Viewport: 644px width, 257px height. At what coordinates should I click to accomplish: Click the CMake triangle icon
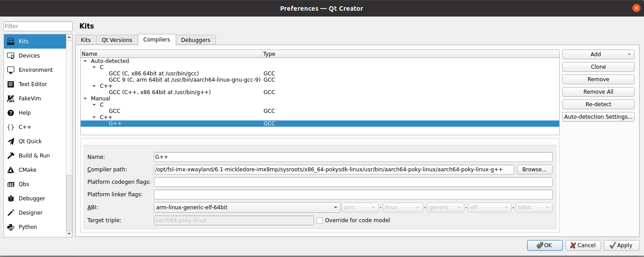[11, 170]
